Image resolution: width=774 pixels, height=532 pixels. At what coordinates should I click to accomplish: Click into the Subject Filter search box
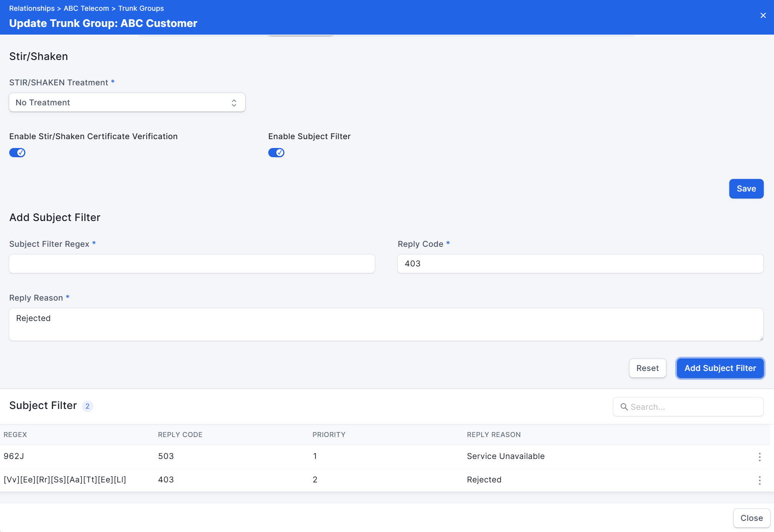[694, 407]
